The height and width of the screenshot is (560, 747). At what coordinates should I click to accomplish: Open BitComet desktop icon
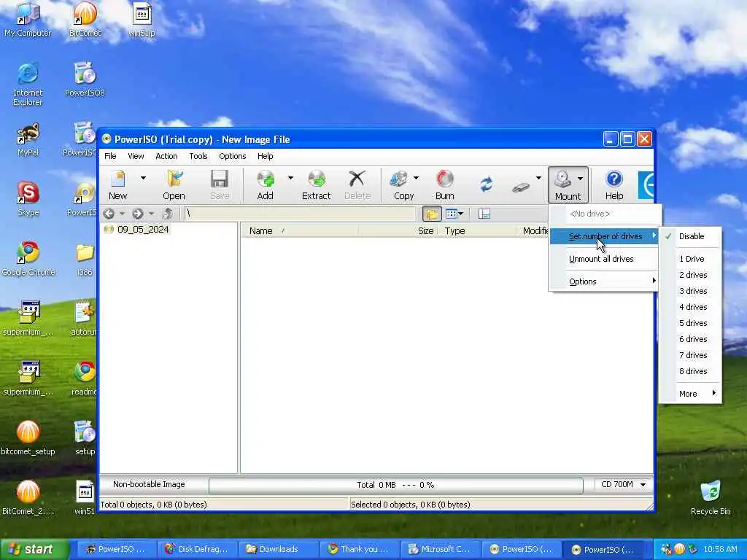(85, 19)
